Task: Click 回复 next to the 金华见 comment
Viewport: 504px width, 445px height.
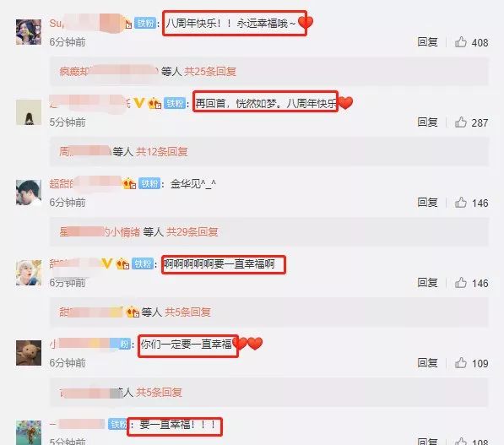Action: point(427,203)
